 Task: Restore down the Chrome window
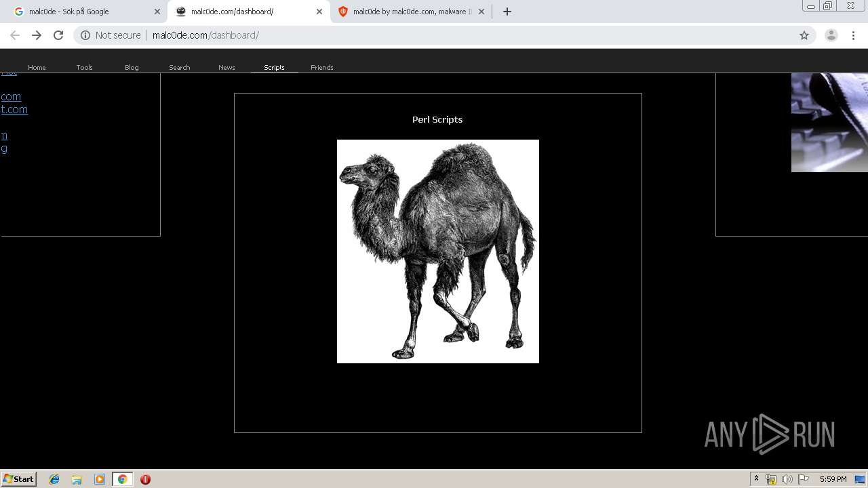point(828,6)
